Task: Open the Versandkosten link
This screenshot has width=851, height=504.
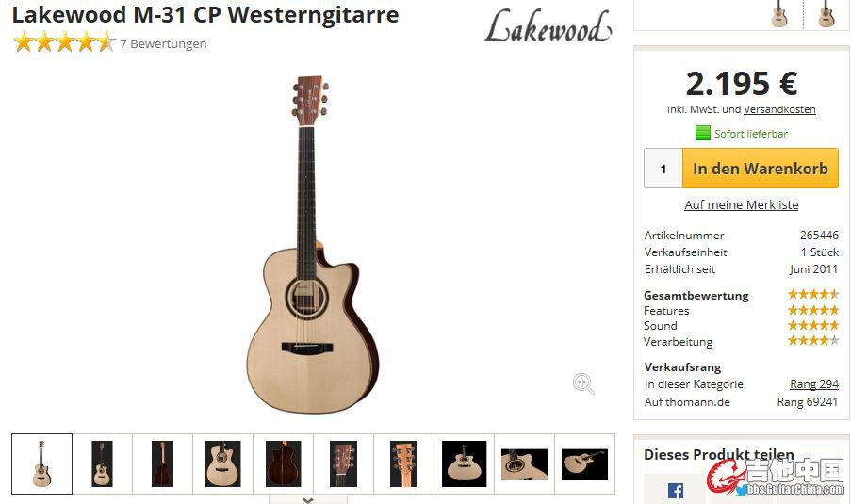Action: click(779, 109)
